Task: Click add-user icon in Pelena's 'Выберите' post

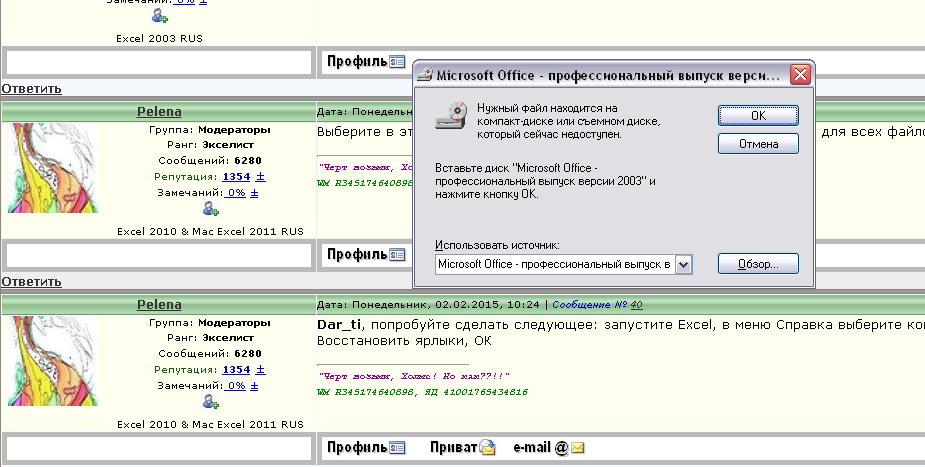Action: point(211,209)
